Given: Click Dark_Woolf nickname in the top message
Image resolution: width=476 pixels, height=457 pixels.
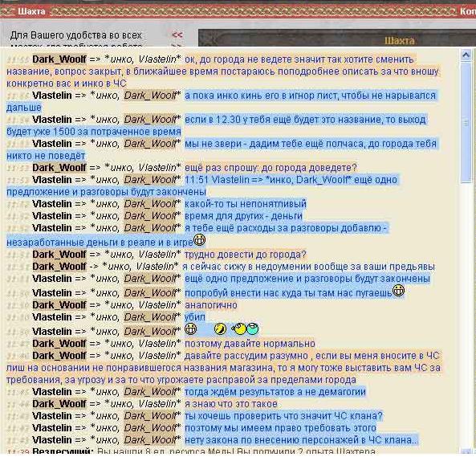Looking at the screenshot, I should 59,59.
